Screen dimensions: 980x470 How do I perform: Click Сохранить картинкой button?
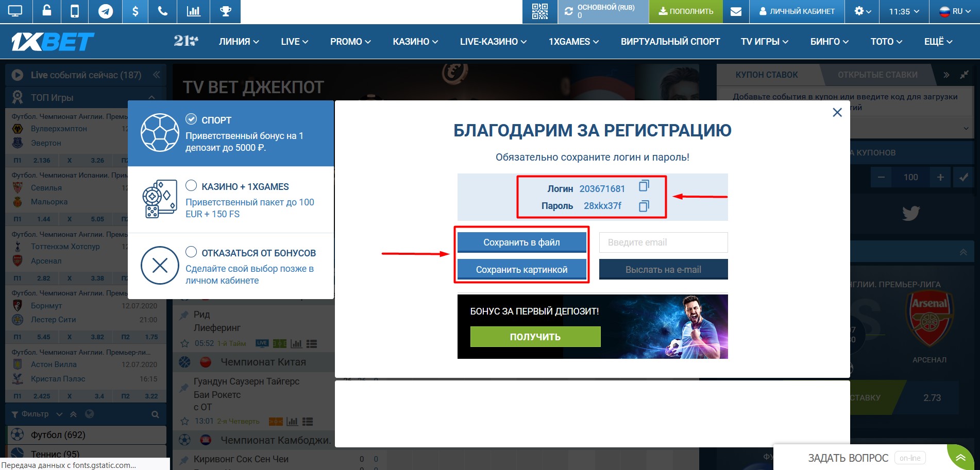pyautogui.click(x=521, y=270)
